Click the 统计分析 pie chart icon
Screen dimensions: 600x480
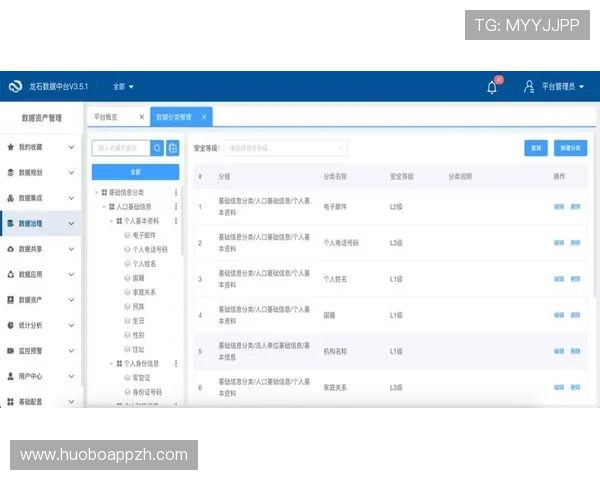point(11,325)
